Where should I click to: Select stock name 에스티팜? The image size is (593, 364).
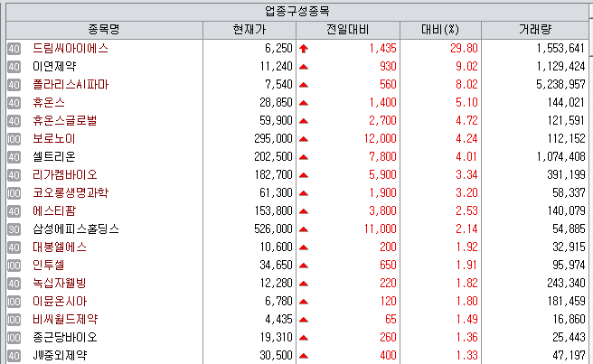tap(54, 211)
